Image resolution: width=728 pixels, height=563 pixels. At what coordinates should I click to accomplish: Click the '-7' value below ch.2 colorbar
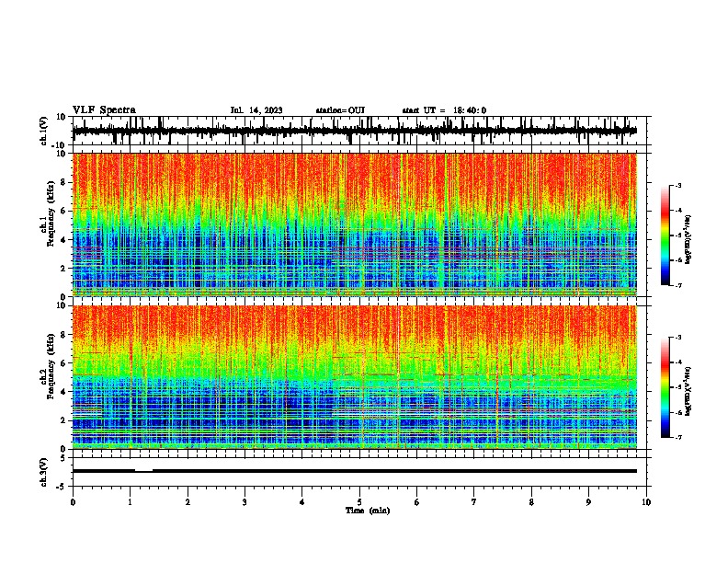[x=677, y=438]
